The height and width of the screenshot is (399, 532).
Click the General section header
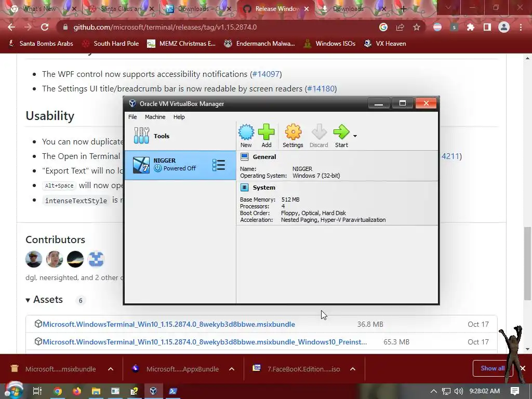tap(264, 157)
